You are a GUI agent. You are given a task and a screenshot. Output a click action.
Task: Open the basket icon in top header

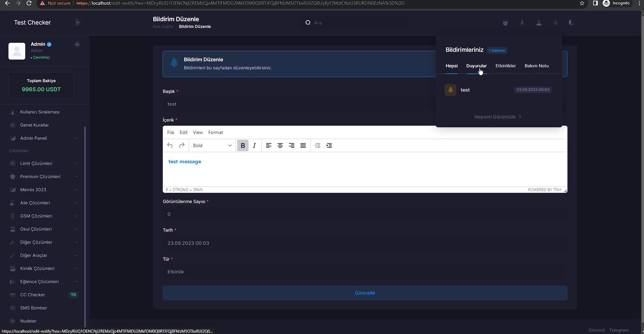505,23
